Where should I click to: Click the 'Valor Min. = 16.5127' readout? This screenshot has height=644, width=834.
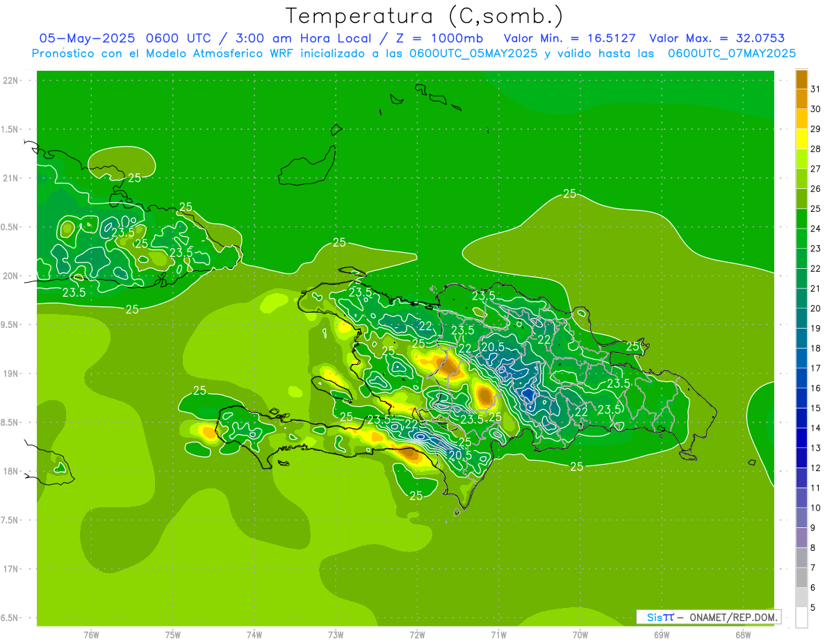point(570,38)
